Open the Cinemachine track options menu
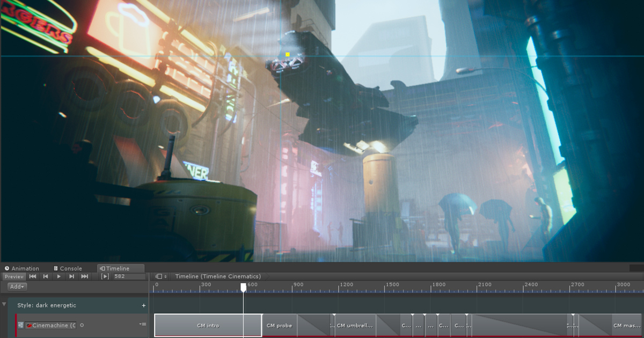644x338 pixels. pos(142,324)
